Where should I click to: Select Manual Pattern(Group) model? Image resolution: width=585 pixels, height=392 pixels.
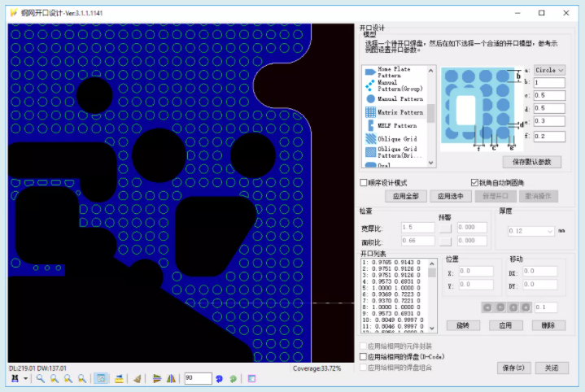coord(395,85)
